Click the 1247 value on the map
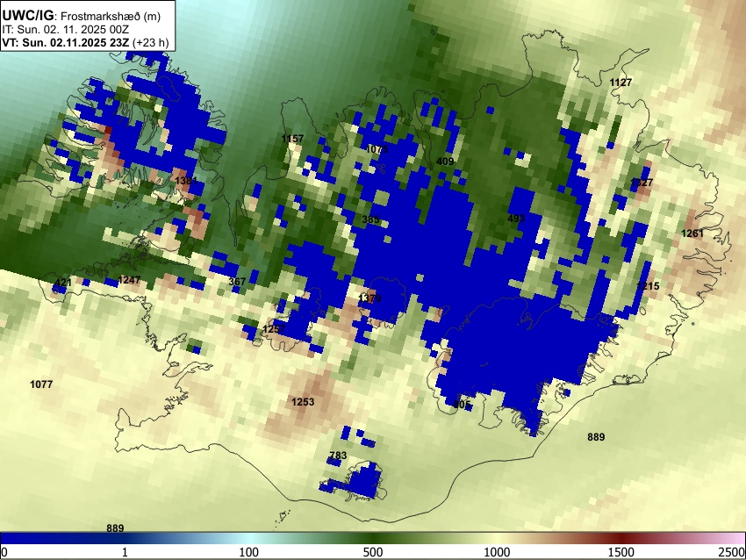Viewport: 746px width, 560px height. pos(129,280)
